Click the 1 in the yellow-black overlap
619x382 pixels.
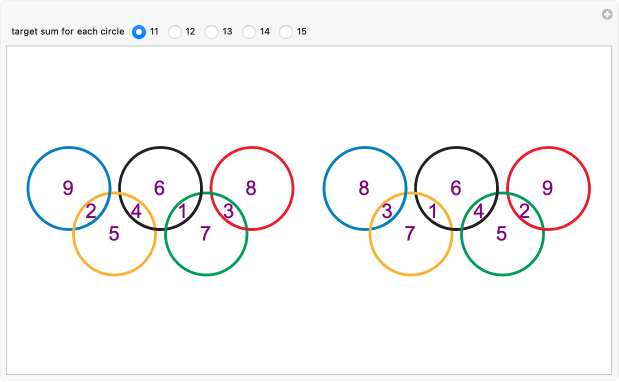(433, 211)
